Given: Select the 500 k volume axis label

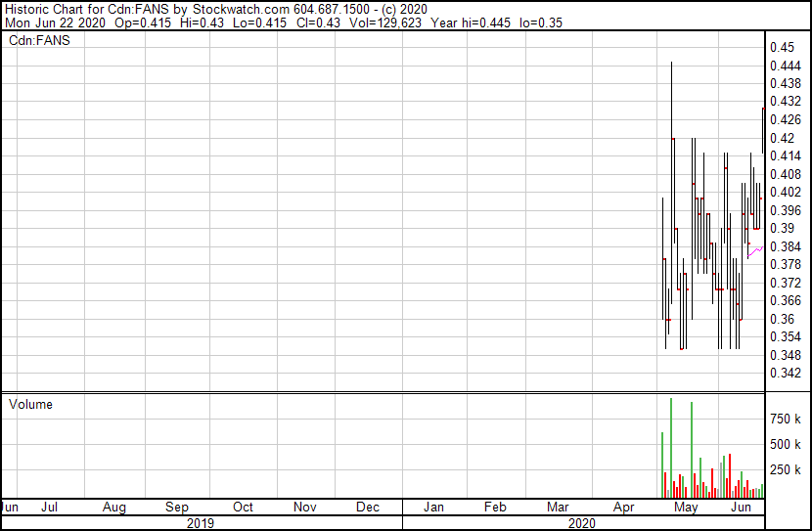Looking at the screenshot, I should click(785, 444).
